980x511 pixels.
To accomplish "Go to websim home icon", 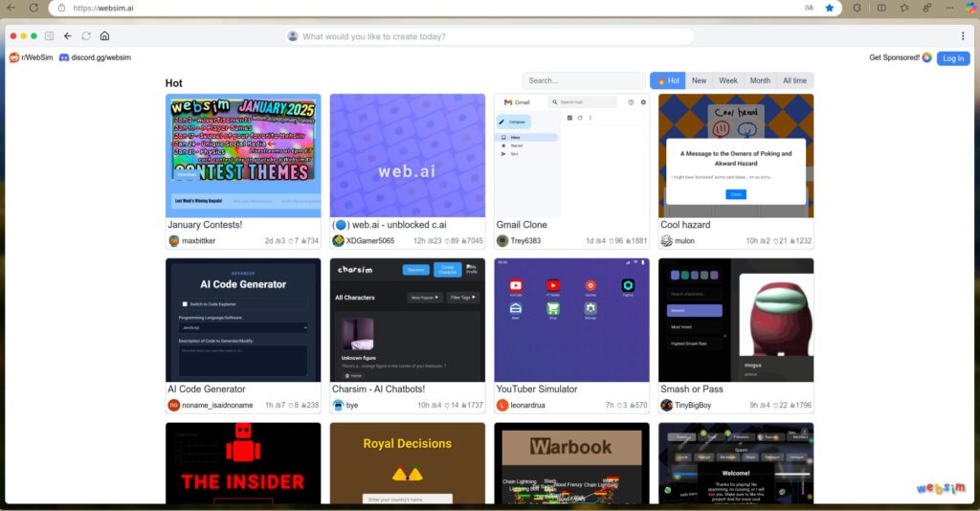I will click(104, 36).
